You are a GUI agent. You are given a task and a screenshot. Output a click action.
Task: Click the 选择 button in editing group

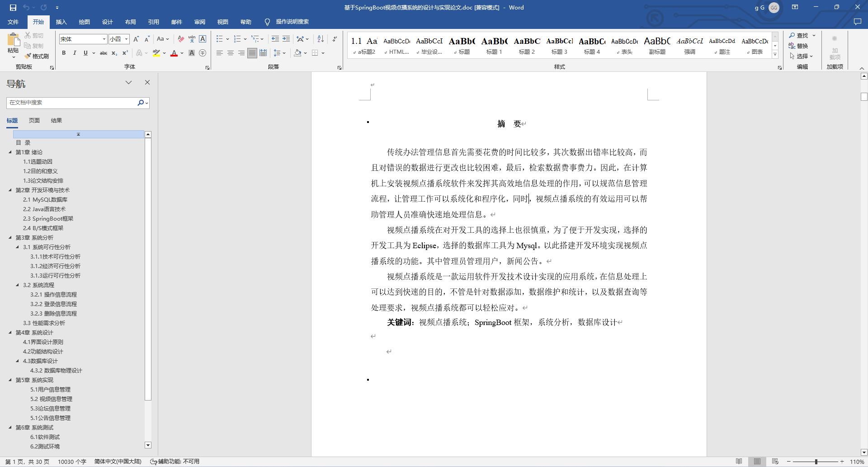tap(801, 56)
